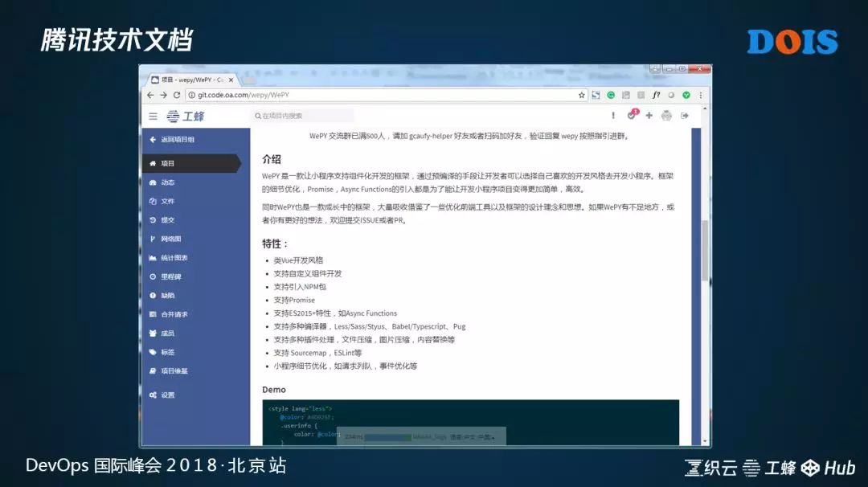Image resolution: width=868 pixels, height=487 pixels.
Task: Open the user avatar in header
Action: pyautogui.click(x=666, y=116)
